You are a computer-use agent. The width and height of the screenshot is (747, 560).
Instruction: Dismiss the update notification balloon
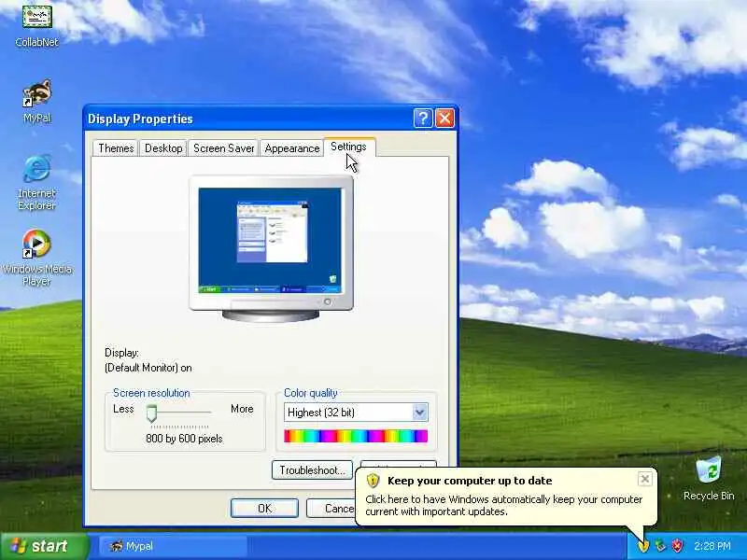[644, 479]
